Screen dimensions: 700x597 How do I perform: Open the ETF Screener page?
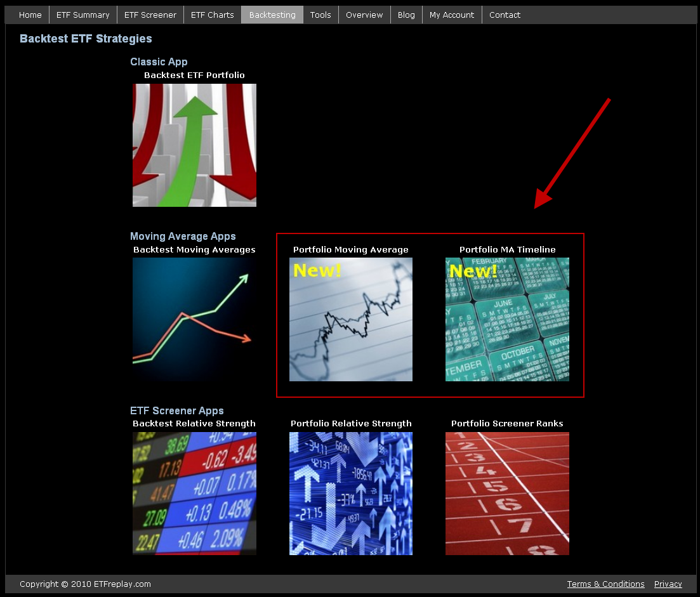(150, 15)
